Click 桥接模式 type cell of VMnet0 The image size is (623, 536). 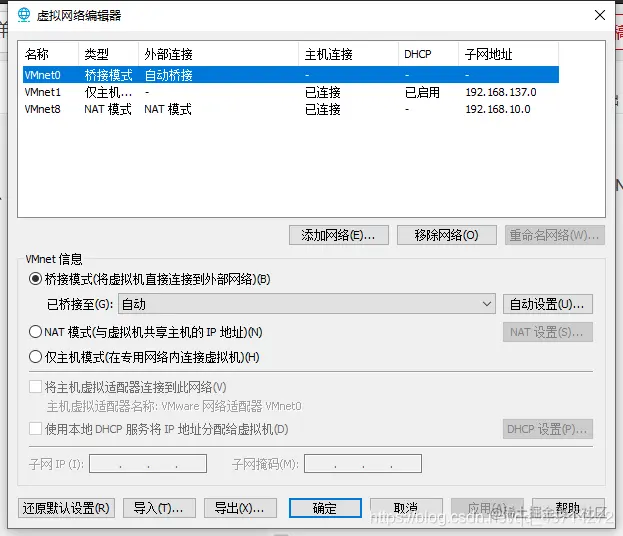click(x=108, y=75)
